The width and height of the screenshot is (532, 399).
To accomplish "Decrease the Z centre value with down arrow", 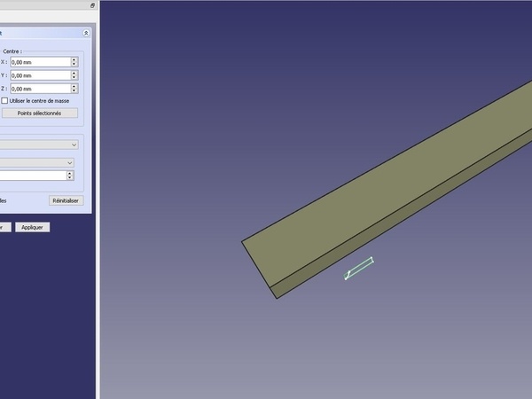I will pos(74,91).
